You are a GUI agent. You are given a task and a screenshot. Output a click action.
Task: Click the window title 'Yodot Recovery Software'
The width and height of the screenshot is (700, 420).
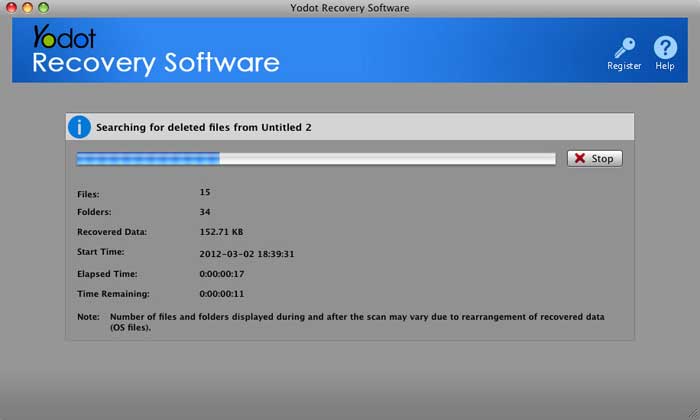click(x=350, y=8)
